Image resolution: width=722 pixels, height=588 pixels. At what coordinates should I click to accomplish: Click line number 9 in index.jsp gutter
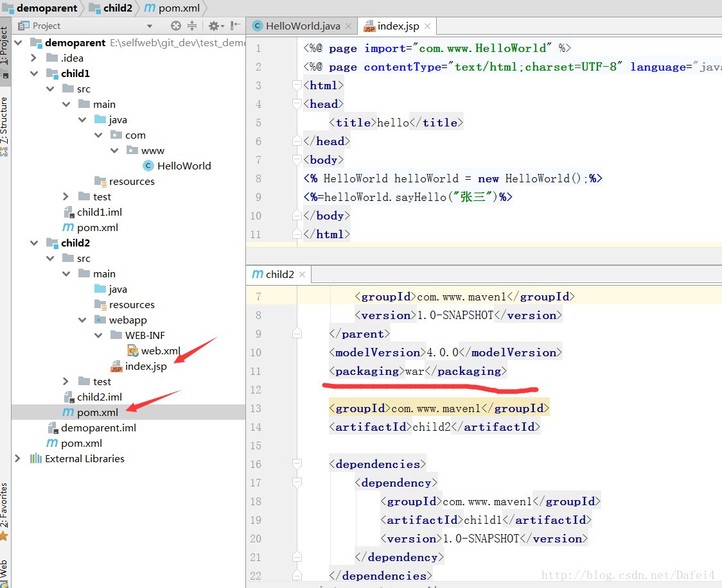click(x=258, y=197)
